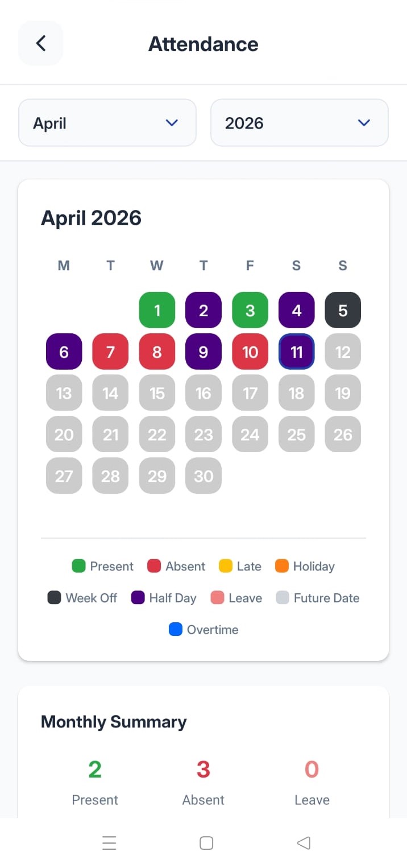Tap the orange Holiday legend swatch
407x868 pixels.
click(x=281, y=566)
